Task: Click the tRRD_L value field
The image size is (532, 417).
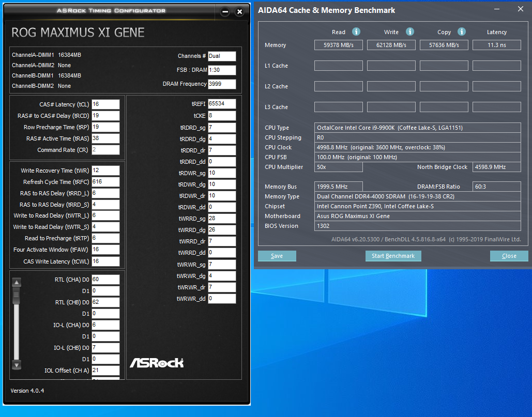Action: pos(105,193)
